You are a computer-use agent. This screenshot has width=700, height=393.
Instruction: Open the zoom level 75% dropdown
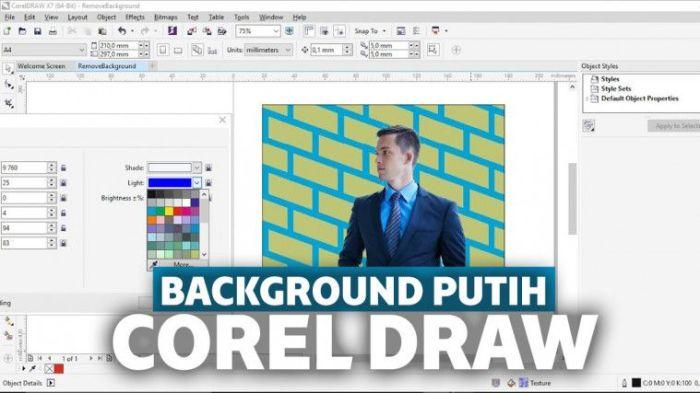[258, 31]
